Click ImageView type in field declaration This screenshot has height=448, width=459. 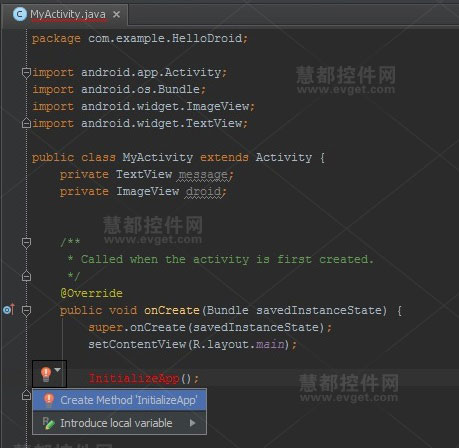pos(147,191)
